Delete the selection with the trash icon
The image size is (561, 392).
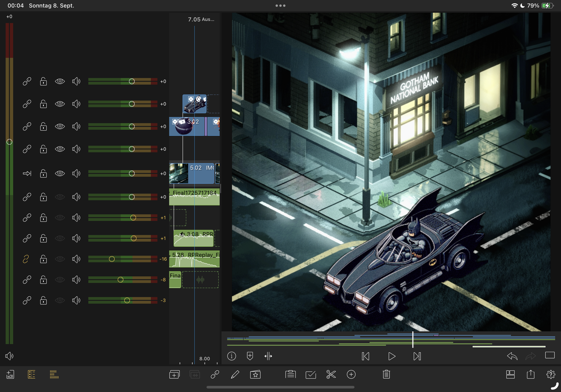(x=386, y=374)
